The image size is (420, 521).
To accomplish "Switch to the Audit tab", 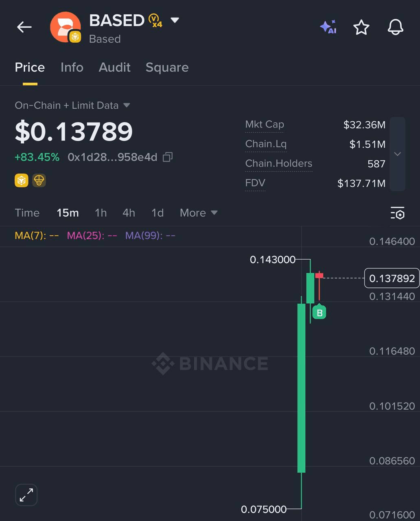I will click(114, 67).
